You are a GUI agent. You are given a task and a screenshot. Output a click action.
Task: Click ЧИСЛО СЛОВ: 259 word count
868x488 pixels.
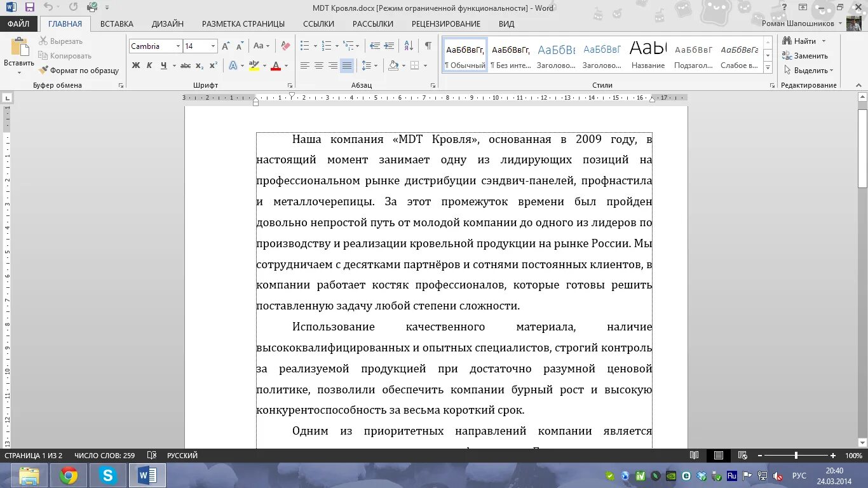[104, 456]
